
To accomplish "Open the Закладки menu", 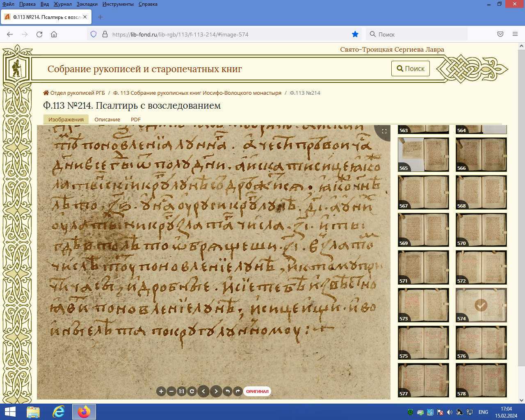I will (87, 4).
